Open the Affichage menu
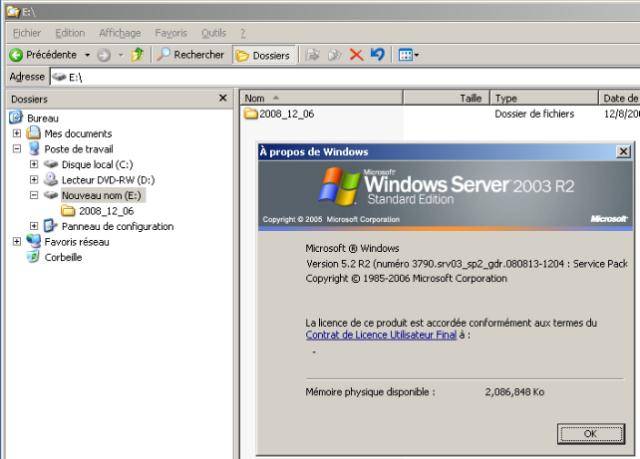The height and width of the screenshot is (459, 640). (120, 33)
